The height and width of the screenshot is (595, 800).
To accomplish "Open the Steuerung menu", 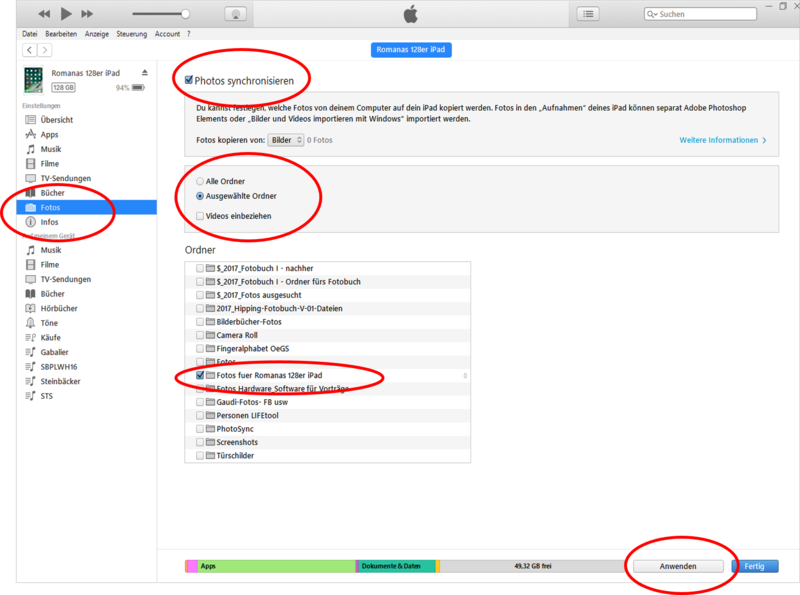I will [x=131, y=33].
